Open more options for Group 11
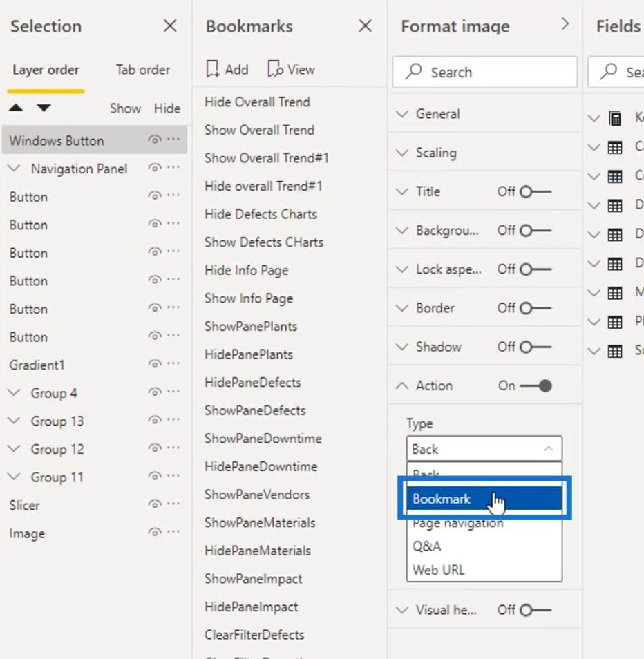The image size is (644, 659). pyautogui.click(x=173, y=476)
